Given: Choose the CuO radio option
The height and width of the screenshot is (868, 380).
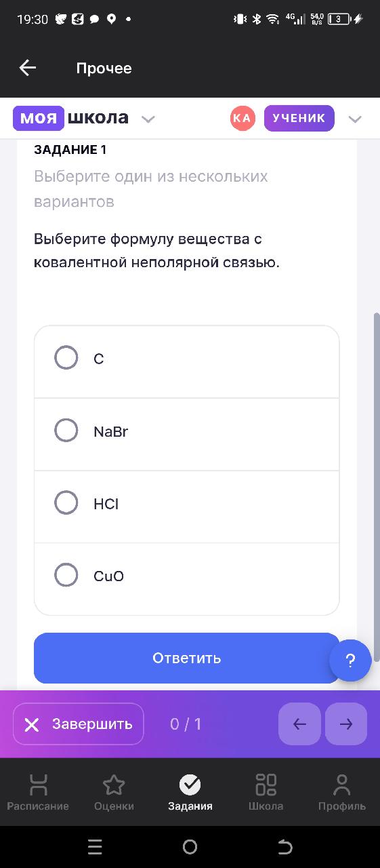Looking at the screenshot, I should pos(66,575).
